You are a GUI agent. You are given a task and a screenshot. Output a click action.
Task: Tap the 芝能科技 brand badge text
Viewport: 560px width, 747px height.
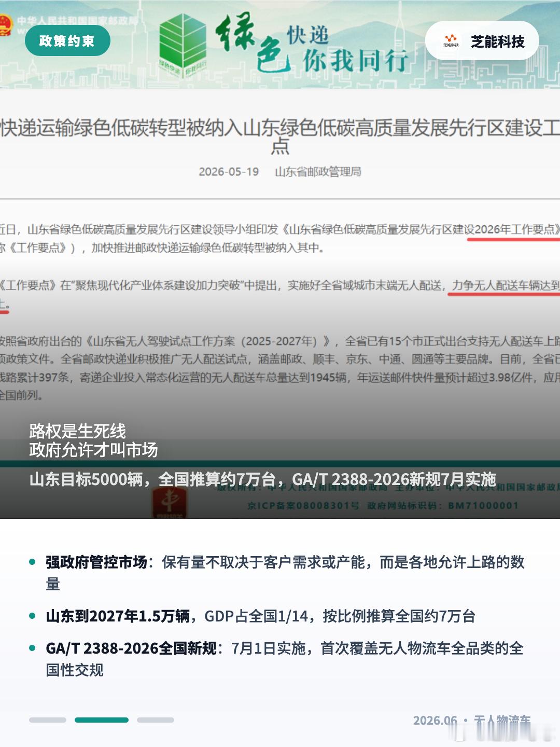click(497, 41)
